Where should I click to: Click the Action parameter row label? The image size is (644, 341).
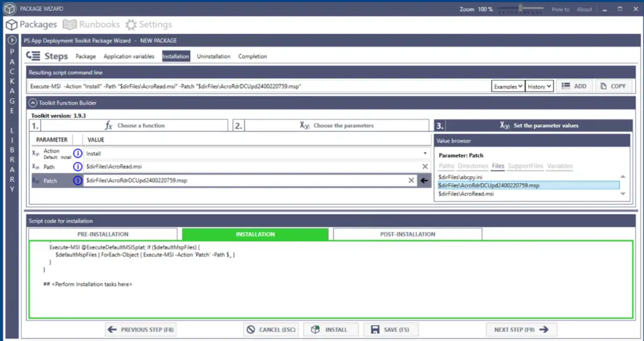tap(52, 151)
